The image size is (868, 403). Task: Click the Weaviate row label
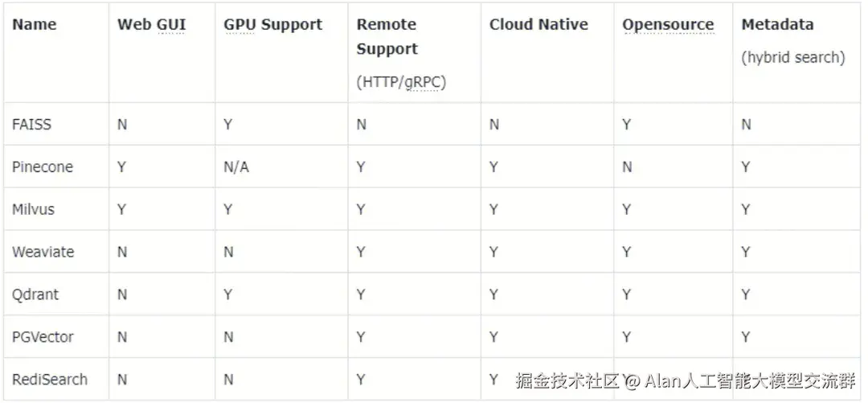[43, 252]
